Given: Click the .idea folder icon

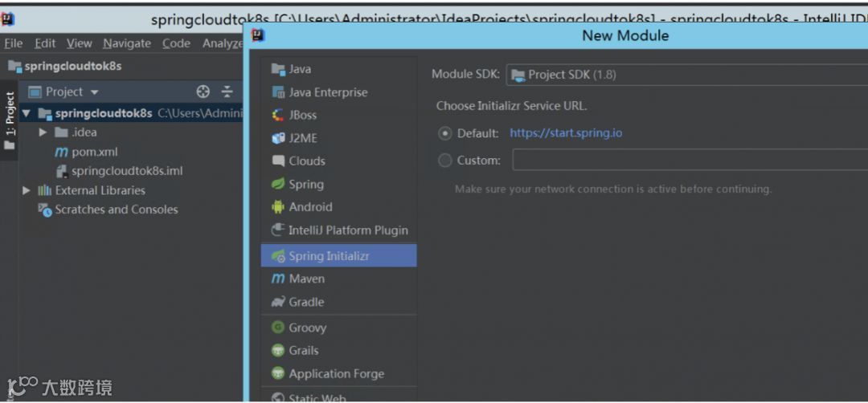Looking at the screenshot, I should (61, 132).
